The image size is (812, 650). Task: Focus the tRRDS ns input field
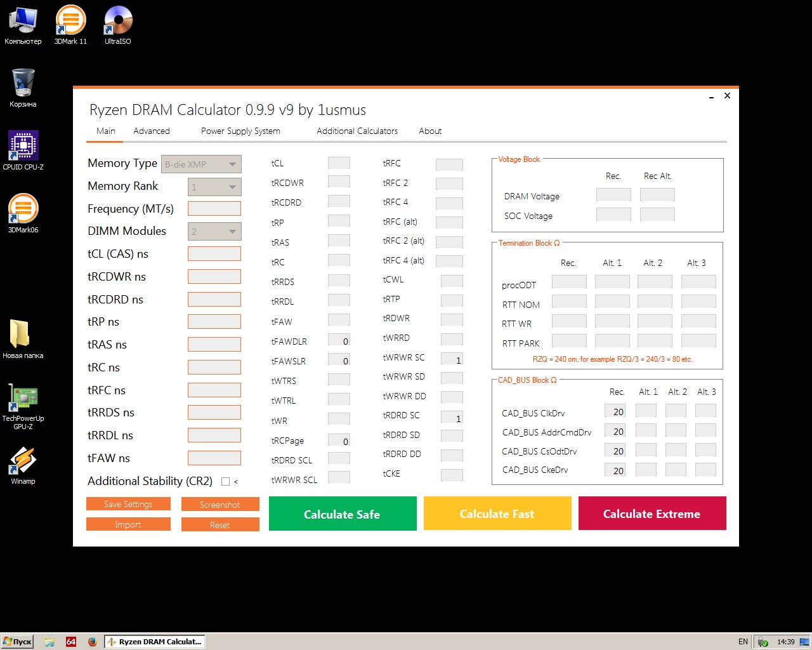click(x=214, y=413)
